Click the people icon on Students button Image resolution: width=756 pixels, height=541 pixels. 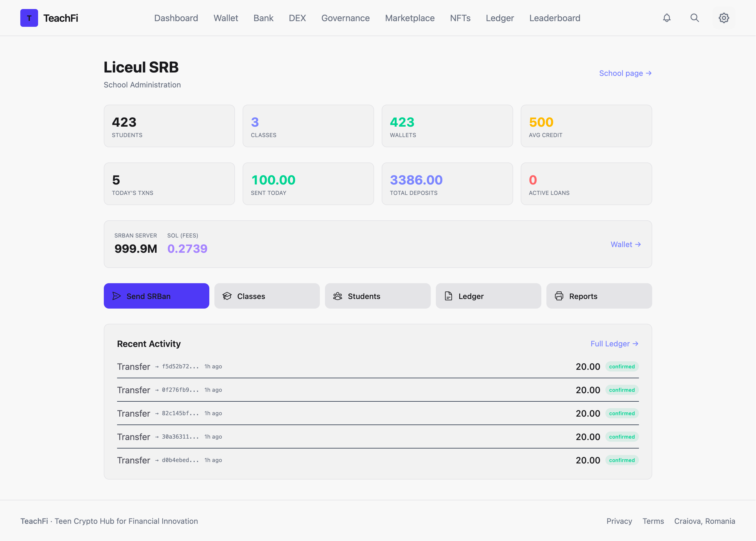pyautogui.click(x=337, y=296)
